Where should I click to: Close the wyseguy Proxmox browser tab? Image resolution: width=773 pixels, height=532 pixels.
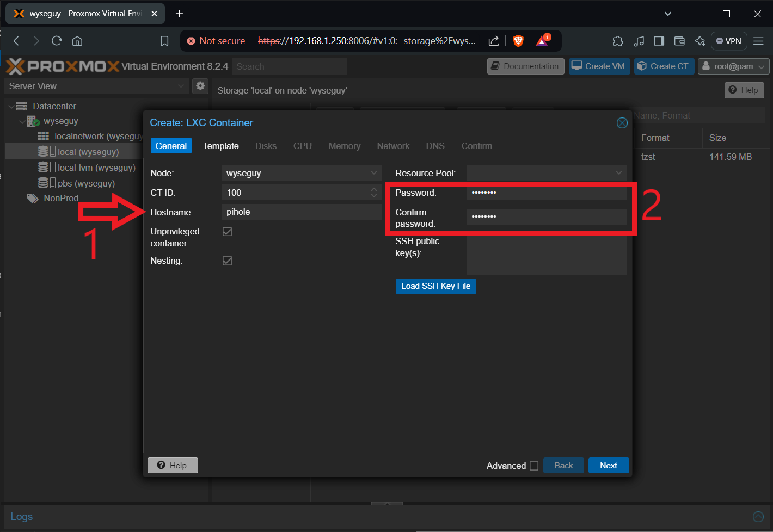(154, 14)
